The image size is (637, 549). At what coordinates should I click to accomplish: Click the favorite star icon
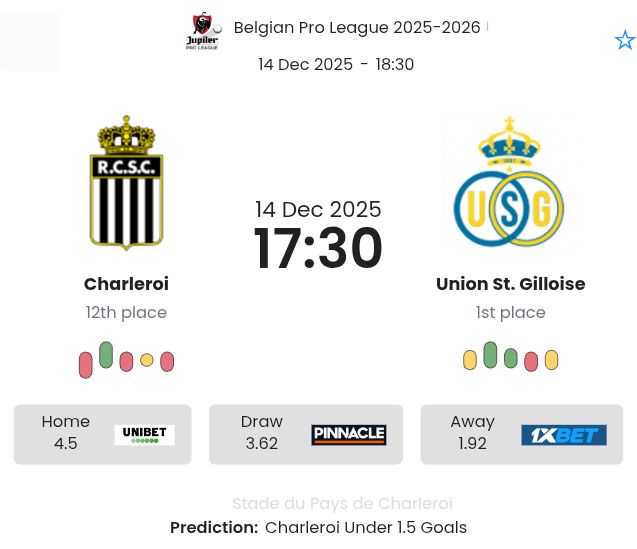point(624,40)
